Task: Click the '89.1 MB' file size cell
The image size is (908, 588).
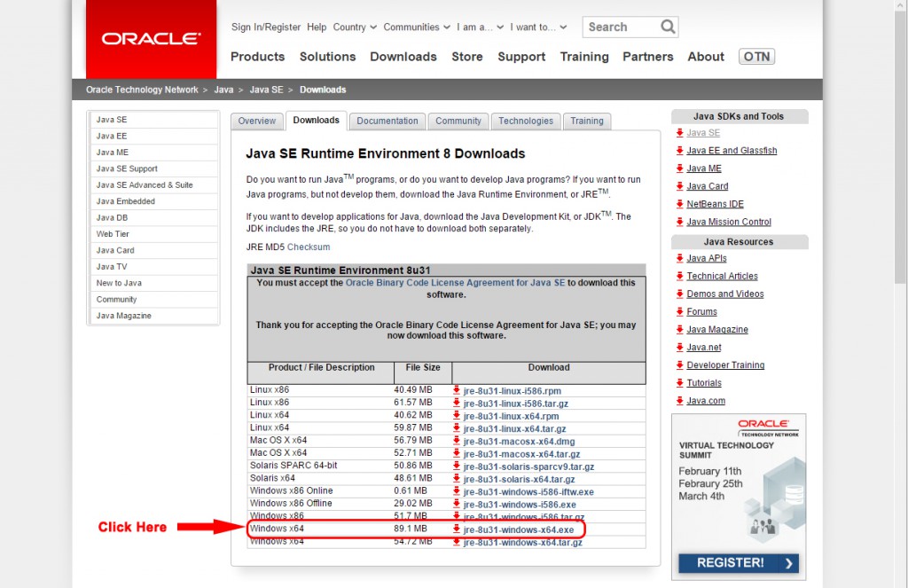Action: tap(411, 529)
